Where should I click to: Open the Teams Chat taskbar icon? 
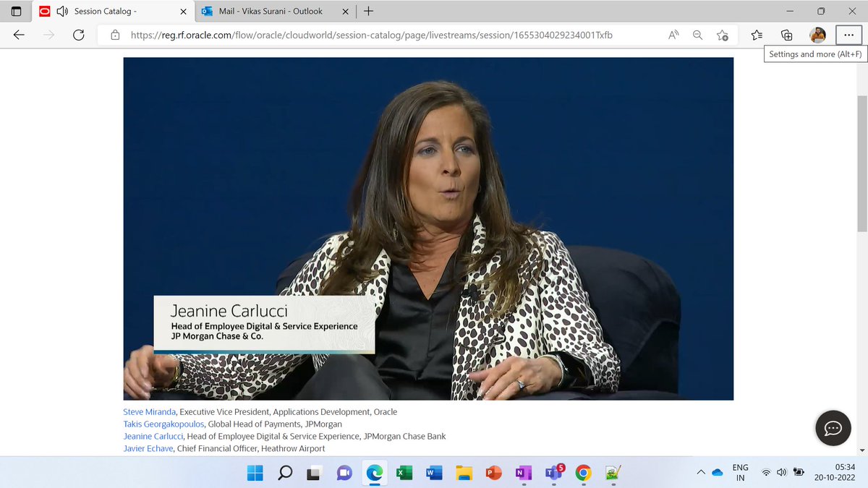pyautogui.click(x=344, y=473)
